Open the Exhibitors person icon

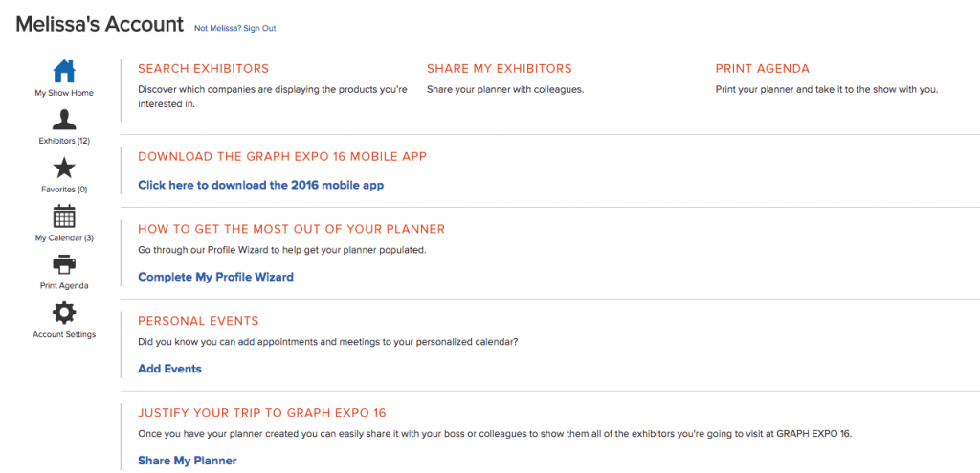point(64,120)
